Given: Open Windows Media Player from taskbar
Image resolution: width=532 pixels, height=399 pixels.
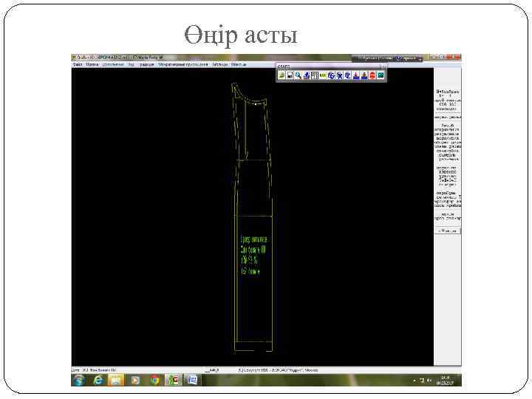Looking at the screenshot, I should click(135, 381).
